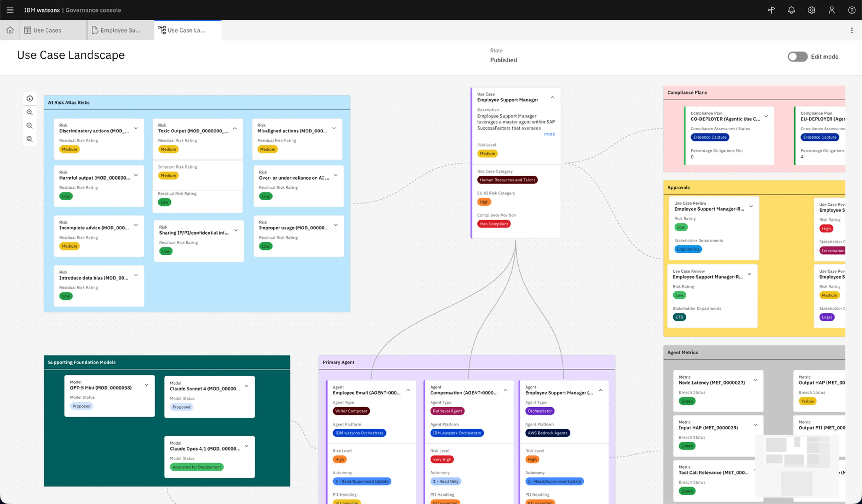The height and width of the screenshot is (504, 862).
Task: Zoom out on the landscape canvas
Action: pos(30,125)
